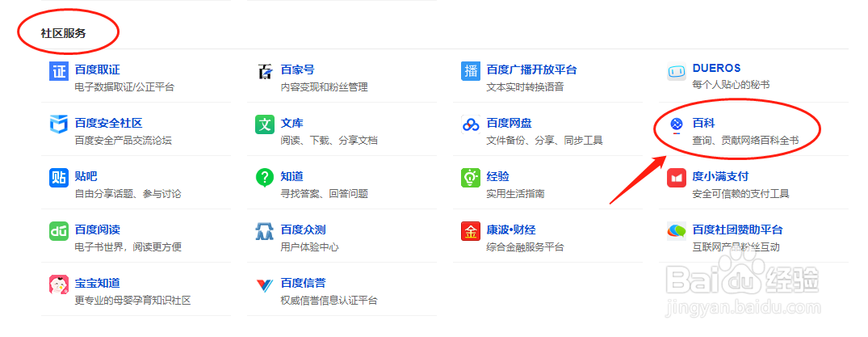
Task: Click the text 电子书世界，阅读更方便
Action: point(128,246)
